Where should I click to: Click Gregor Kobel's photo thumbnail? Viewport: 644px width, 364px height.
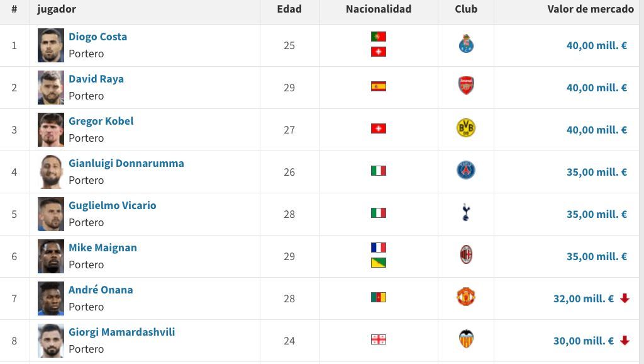click(x=51, y=130)
